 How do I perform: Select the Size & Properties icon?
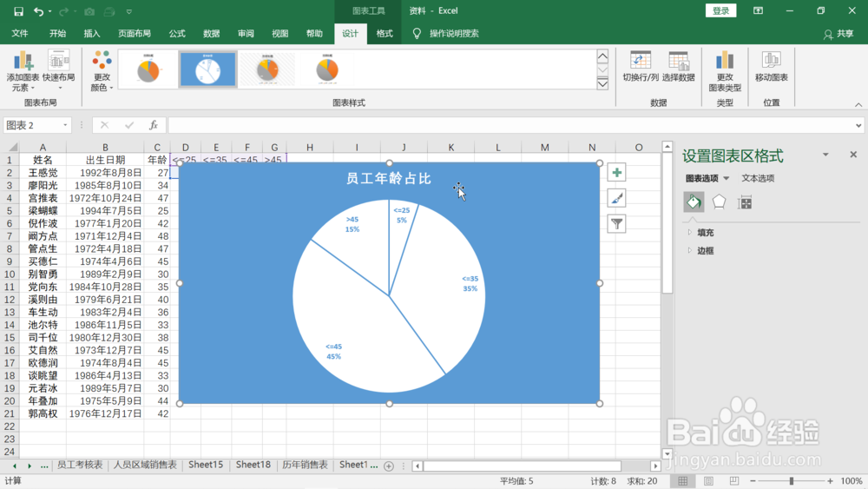(x=745, y=202)
